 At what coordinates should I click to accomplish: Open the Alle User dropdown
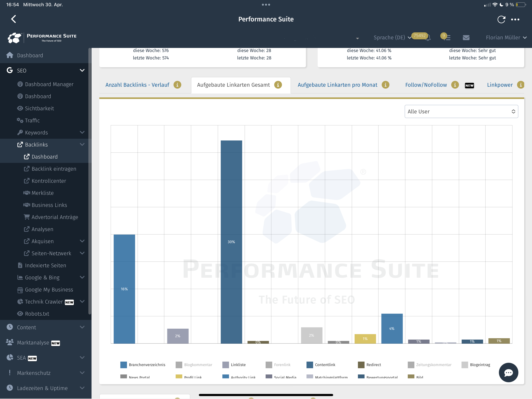[x=461, y=111]
